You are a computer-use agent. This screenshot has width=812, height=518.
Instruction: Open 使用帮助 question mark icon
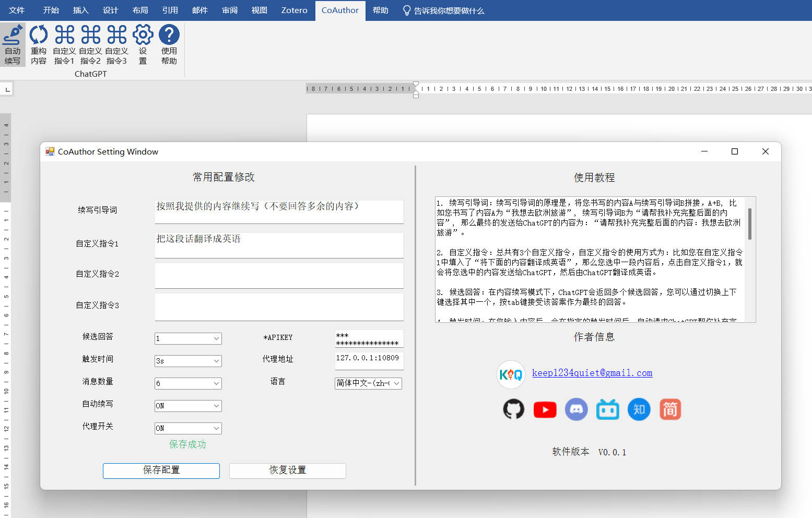click(169, 44)
